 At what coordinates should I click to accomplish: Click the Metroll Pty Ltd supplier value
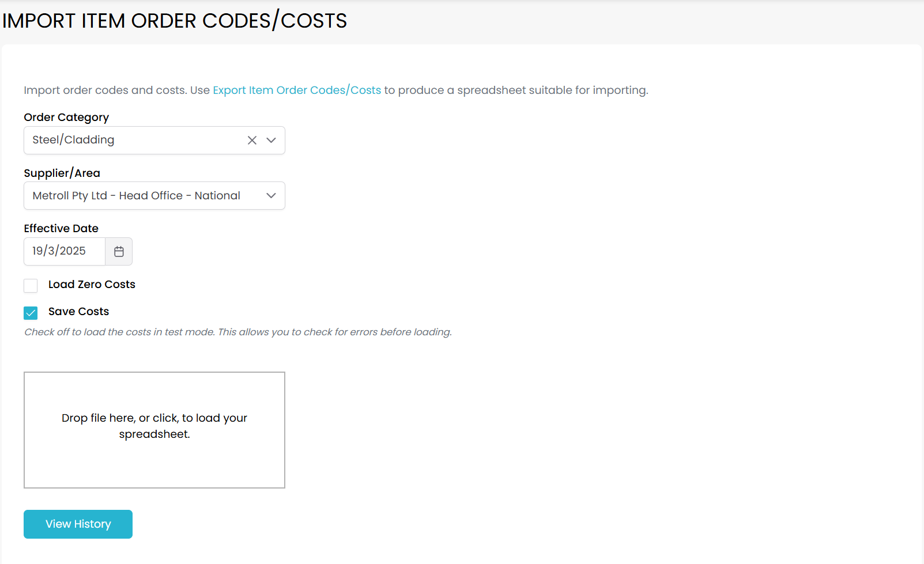coord(136,196)
